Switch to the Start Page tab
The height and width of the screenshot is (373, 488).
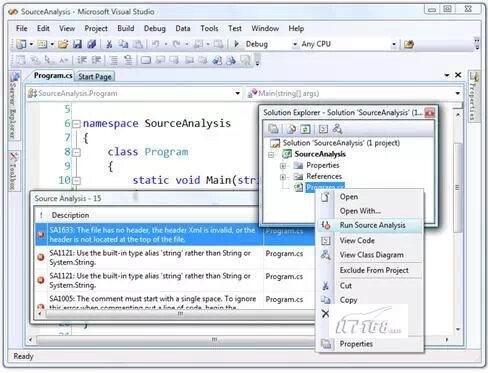coord(95,77)
